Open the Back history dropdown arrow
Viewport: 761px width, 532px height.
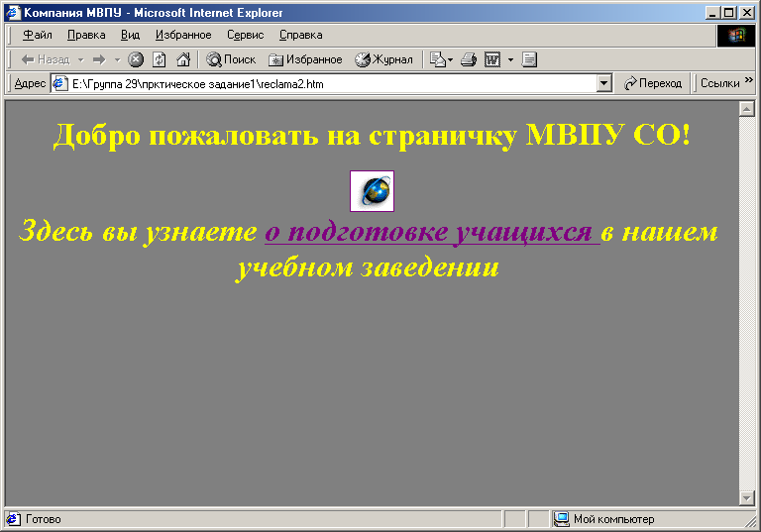pos(81,59)
